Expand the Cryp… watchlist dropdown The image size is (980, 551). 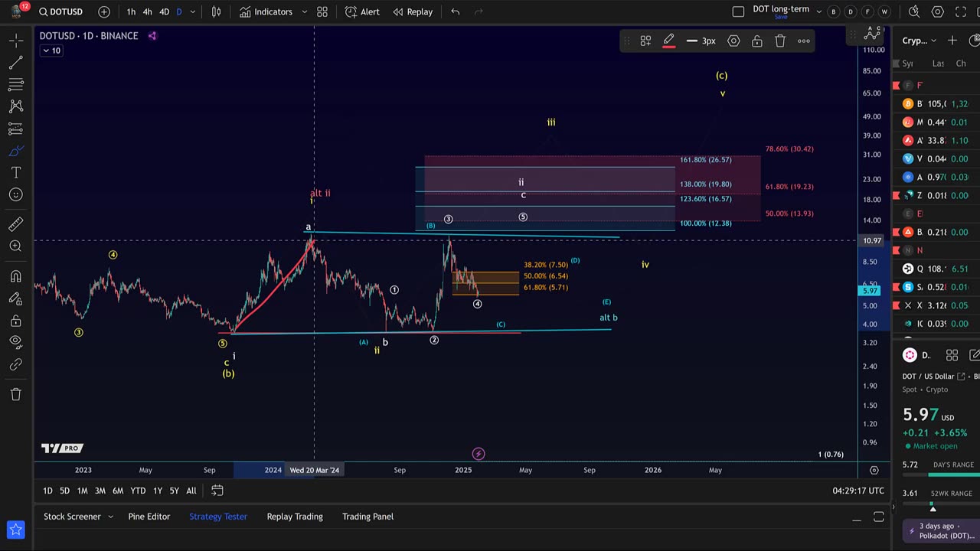click(x=919, y=41)
